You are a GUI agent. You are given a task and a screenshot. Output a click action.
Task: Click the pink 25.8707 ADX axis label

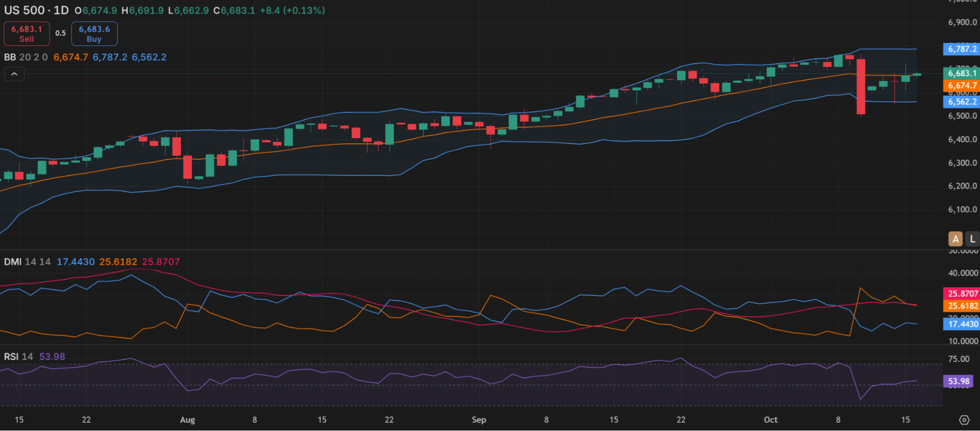tap(961, 293)
